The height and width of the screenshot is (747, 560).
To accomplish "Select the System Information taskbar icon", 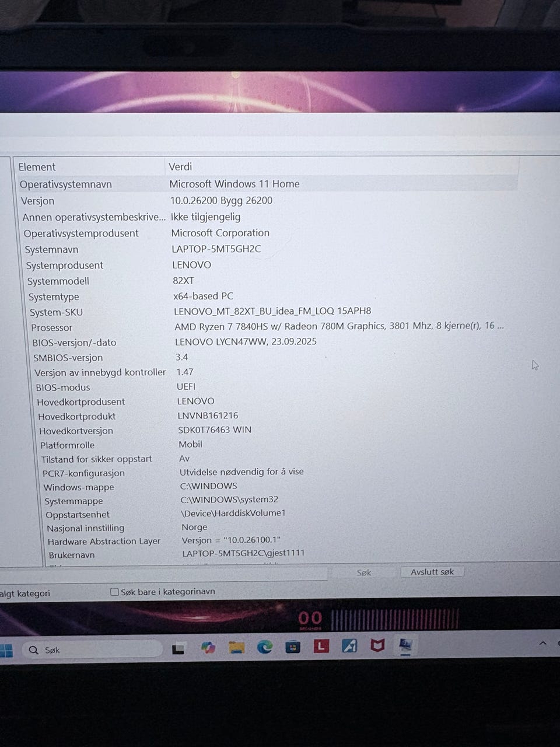I will 405,645.
